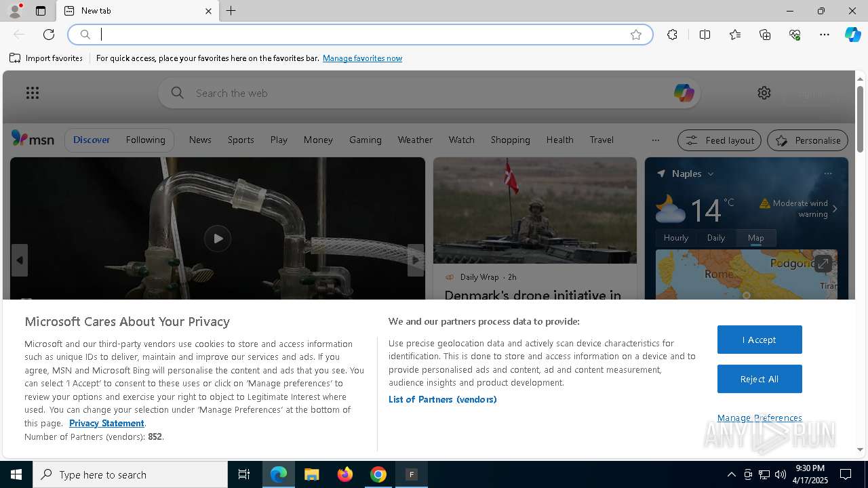The image size is (868, 488).
Task: Open List of Partners (vendors)
Action: tap(443, 399)
